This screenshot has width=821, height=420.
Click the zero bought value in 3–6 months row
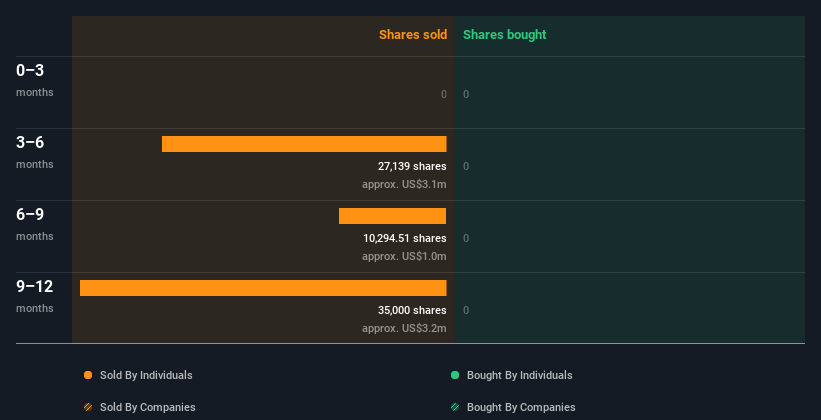coord(466,167)
